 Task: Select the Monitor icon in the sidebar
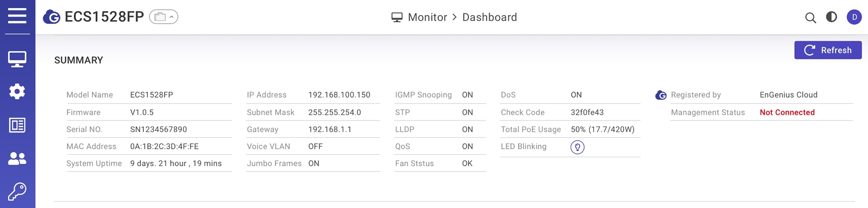pyautogui.click(x=17, y=59)
